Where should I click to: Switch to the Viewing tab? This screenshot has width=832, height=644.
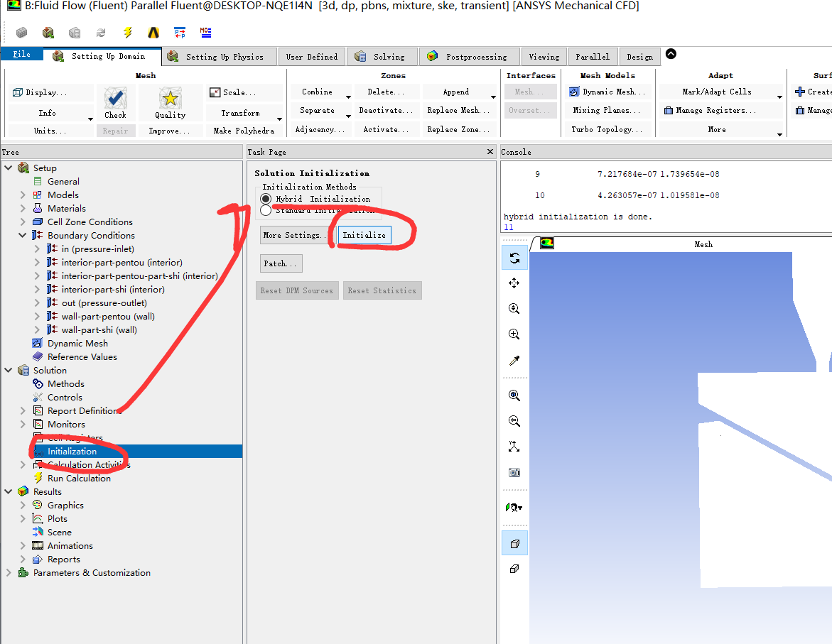(x=544, y=57)
